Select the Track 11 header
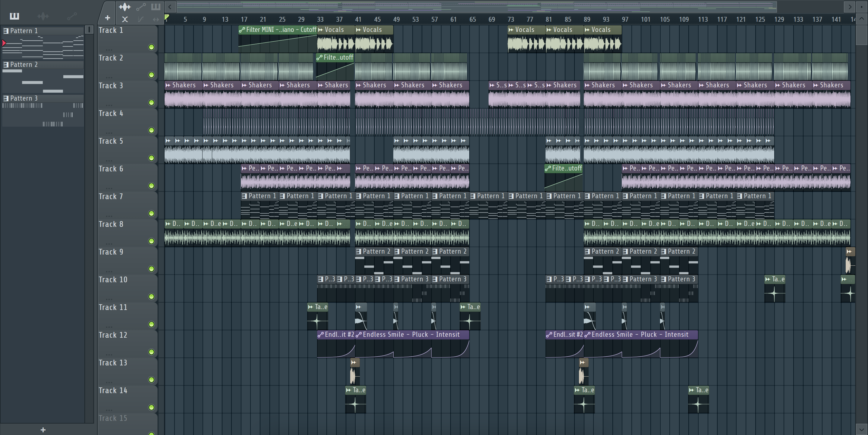 click(x=127, y=316)
